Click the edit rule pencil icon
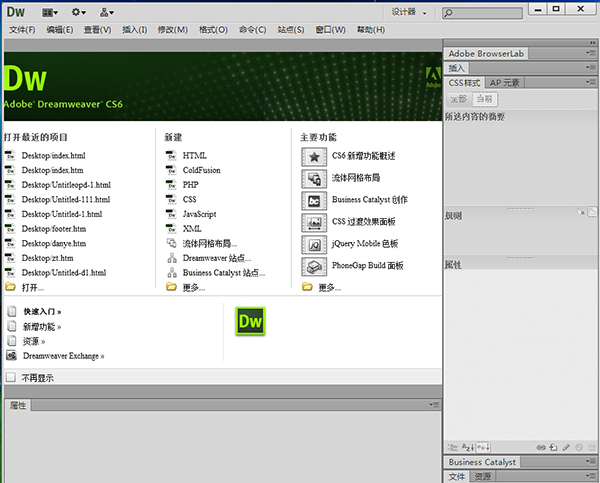Viewport: 600px width, 483px height. (x=566, y=447)
